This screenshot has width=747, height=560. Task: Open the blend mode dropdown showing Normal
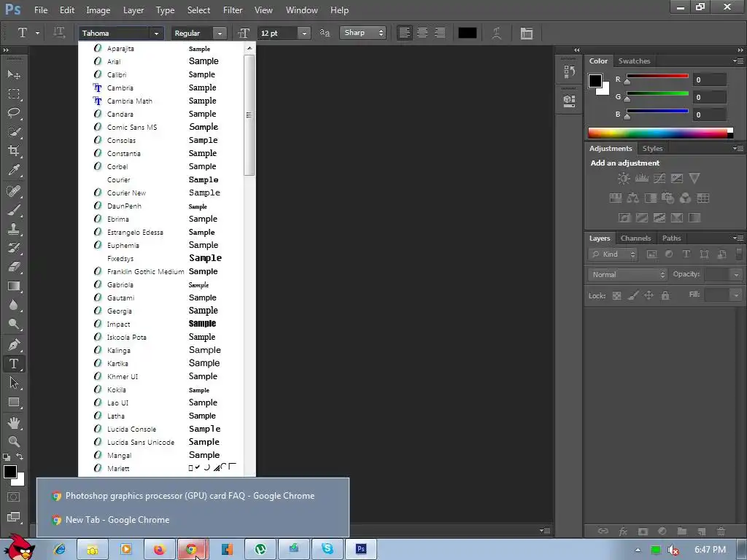tap(627, 275)
